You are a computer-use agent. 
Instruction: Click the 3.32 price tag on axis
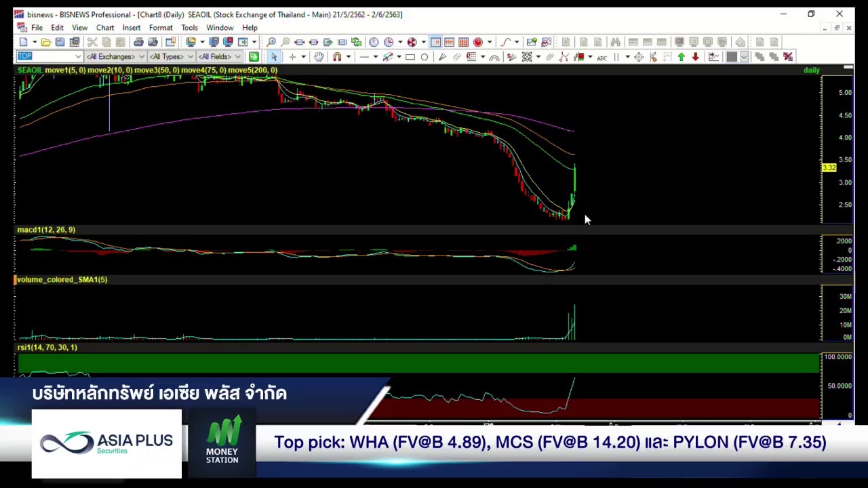point(829,168)
